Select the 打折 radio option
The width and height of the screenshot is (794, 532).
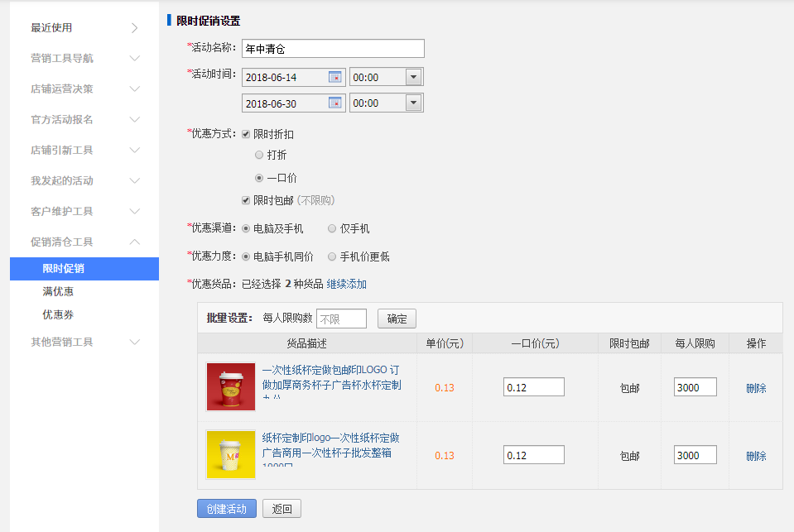click(x=259, y=155)
